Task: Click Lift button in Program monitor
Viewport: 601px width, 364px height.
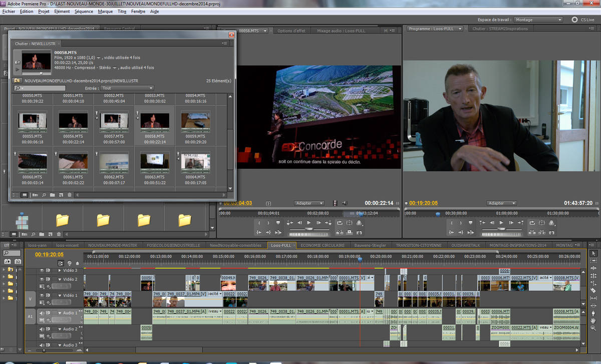Action: click(x=532, y=232)
